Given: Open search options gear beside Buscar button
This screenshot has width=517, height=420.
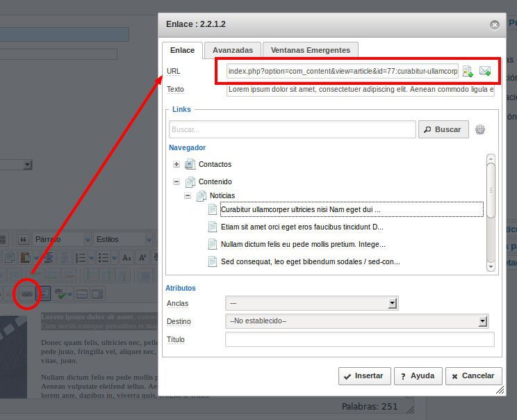Looking at the screenshot, I should click(x=480, y=129).
